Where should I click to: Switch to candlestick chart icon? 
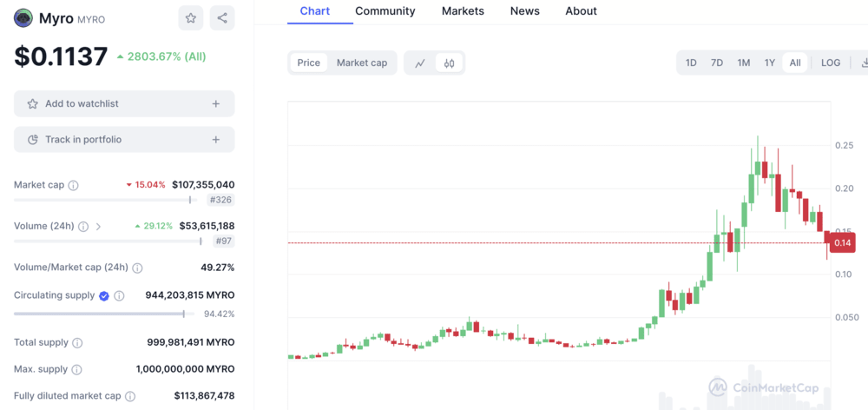click(450, 63)
